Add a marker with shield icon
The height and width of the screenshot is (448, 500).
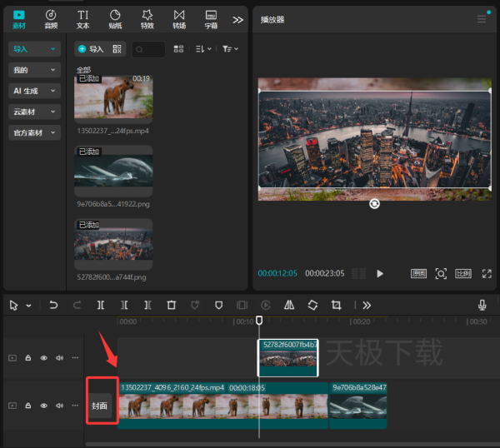coord(218,306)
